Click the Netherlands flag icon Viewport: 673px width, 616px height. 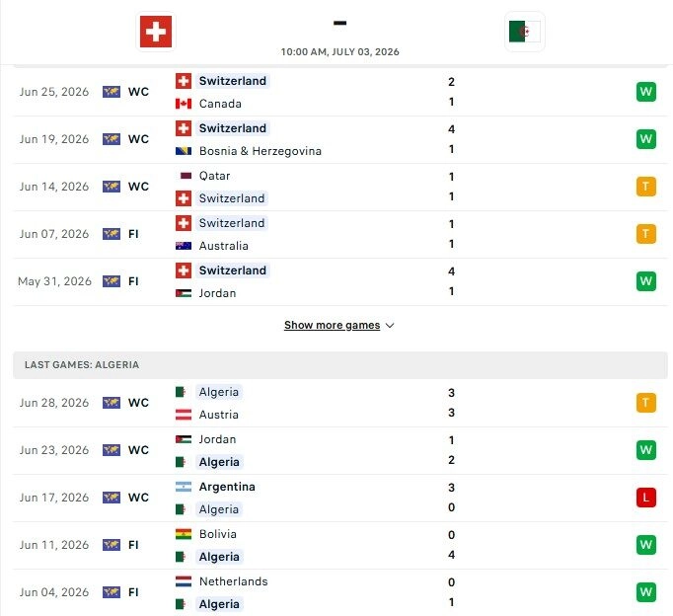(x=184, y=581)
